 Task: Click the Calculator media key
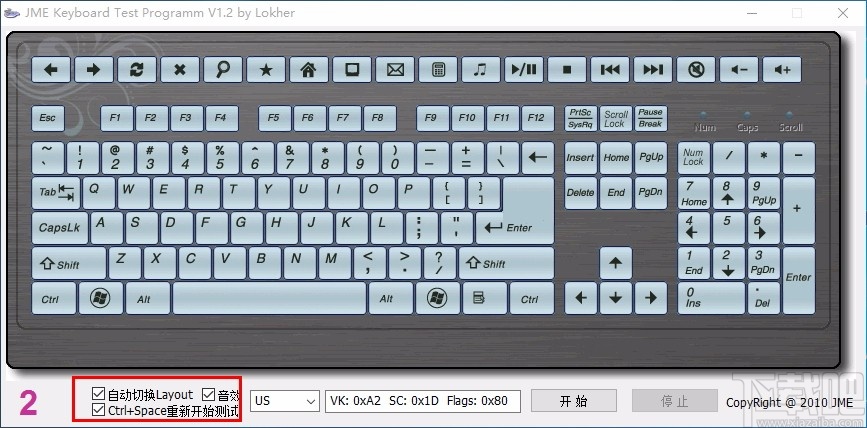point(438,70)
